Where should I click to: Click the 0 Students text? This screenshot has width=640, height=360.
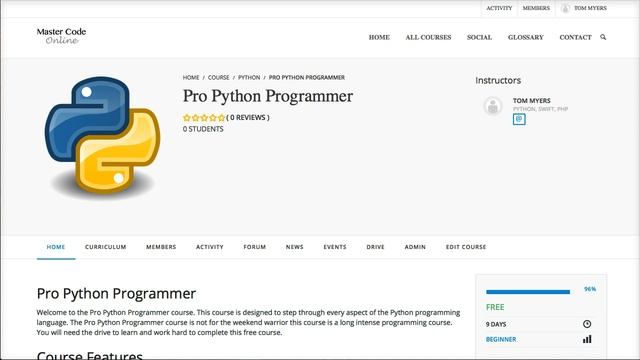pyautogui.click(x=203, y=129)
